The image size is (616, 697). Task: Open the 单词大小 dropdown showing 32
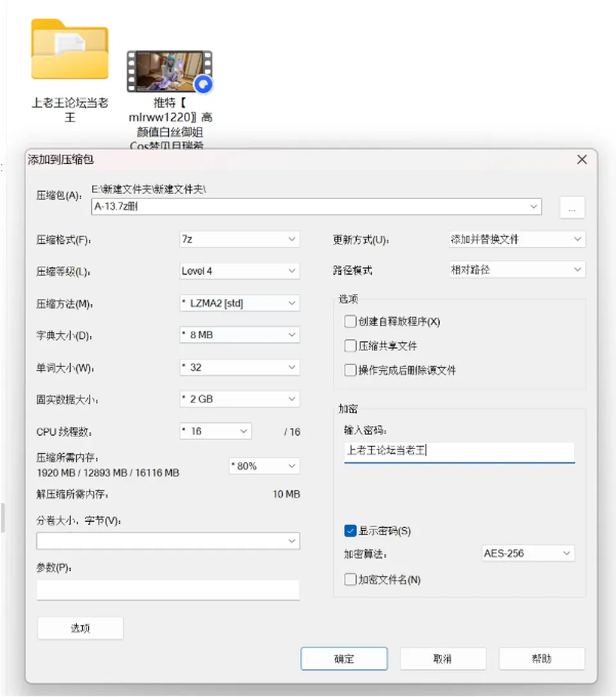click(x=239, y=367)
